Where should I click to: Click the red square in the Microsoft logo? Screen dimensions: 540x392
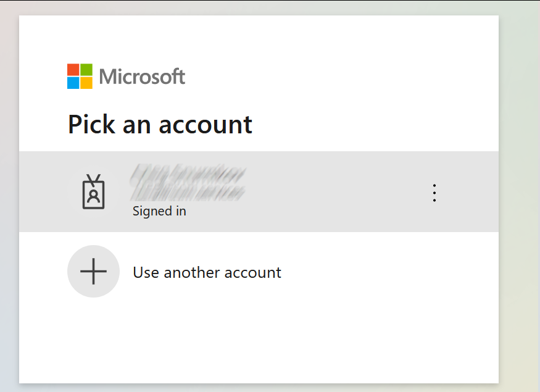73,69
